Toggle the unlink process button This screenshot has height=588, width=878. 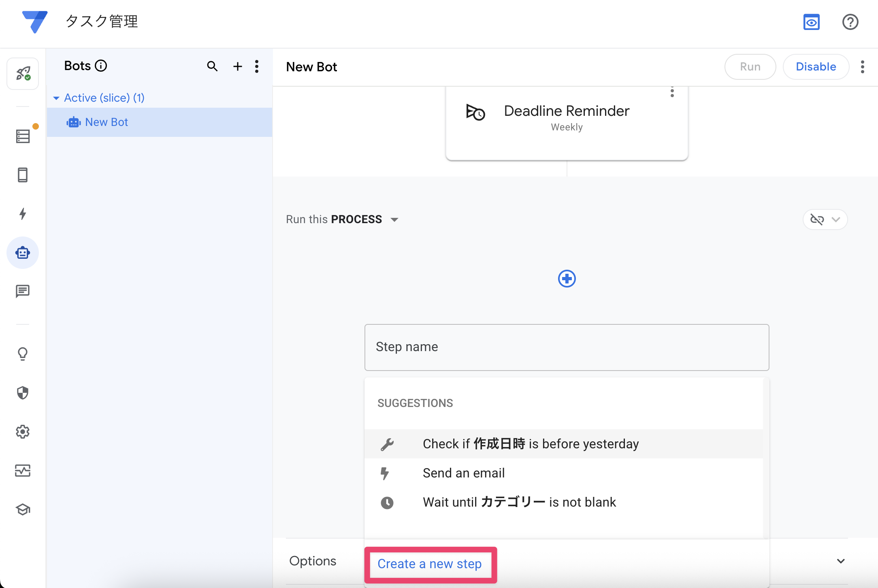[x=817, y=219]
